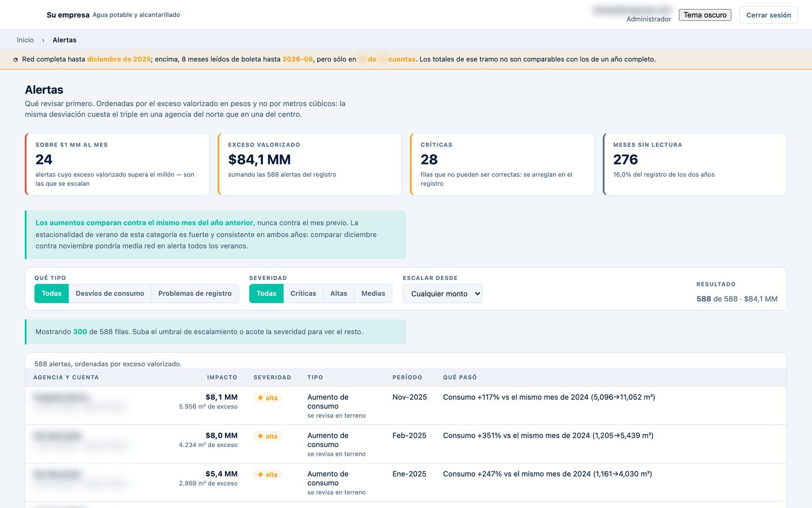
Task: Click the Período column header
Action: (x=408, y=377)
